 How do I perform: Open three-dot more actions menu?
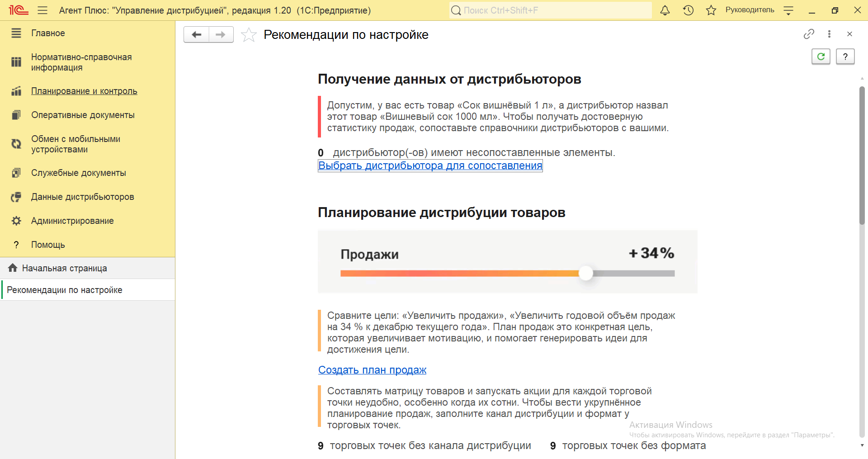click(x=829, y=34)
